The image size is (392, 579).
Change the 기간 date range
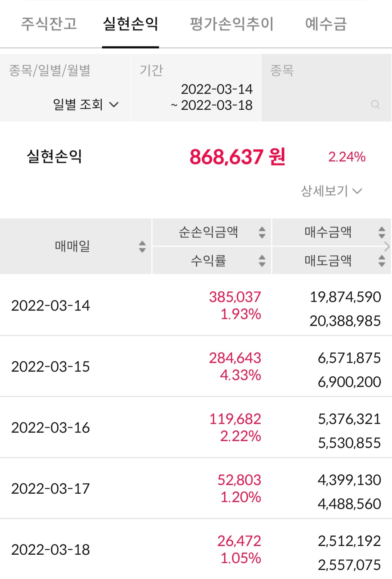pos(212,97)
